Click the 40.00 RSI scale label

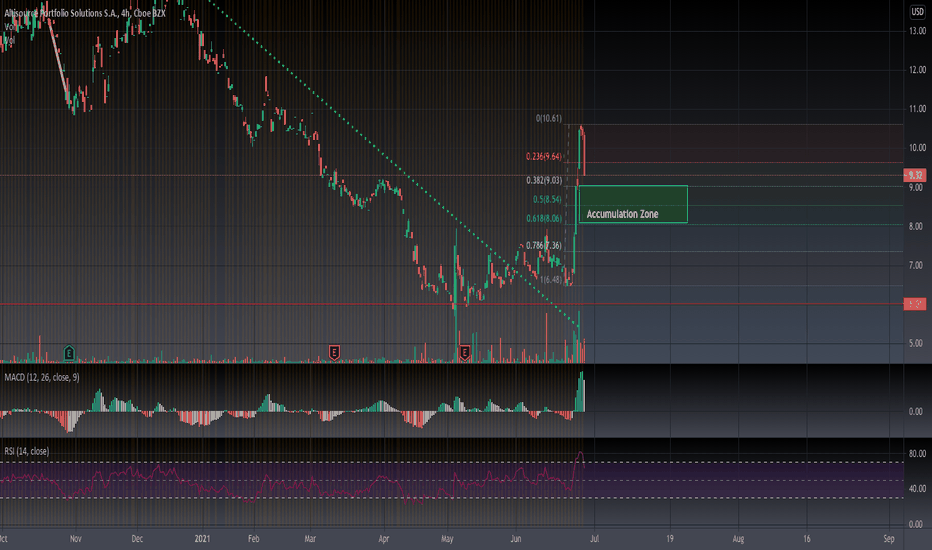[917, 489]
